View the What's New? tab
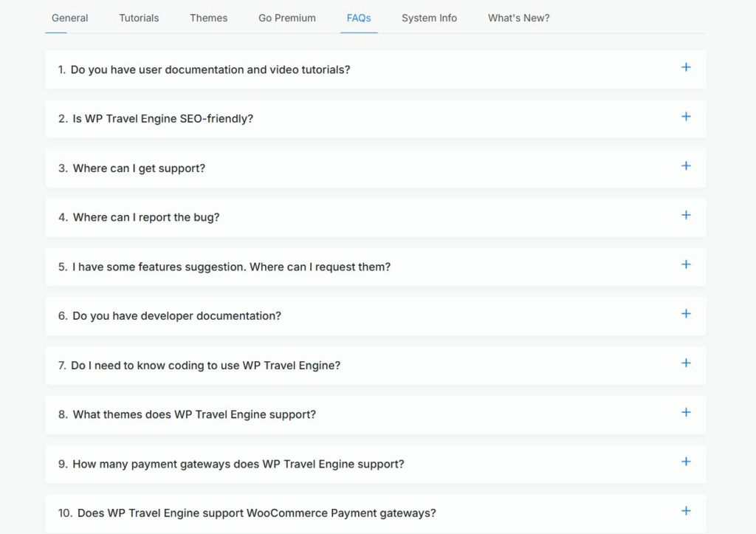Image resolution: width=756 pixels, height=534 pixels. coord(518,18)
